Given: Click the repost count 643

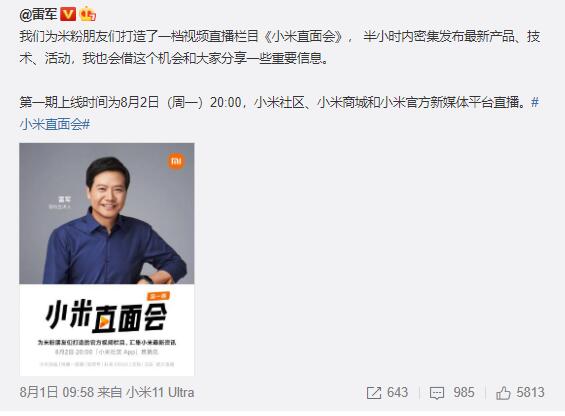Looking at the screenshot, I should coord(397,392).
